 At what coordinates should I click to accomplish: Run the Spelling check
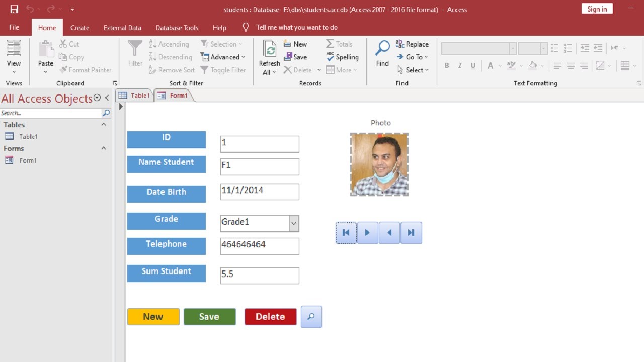coord(342,57)
